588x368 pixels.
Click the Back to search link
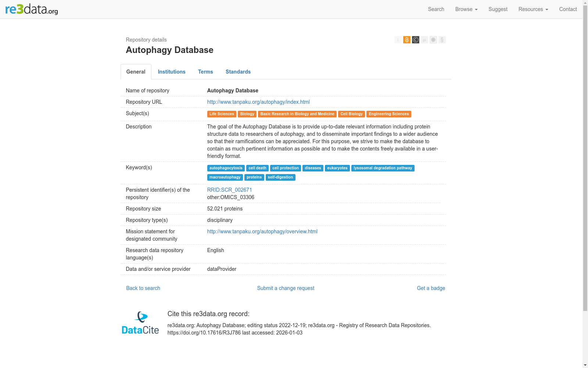tap(143, 288)
